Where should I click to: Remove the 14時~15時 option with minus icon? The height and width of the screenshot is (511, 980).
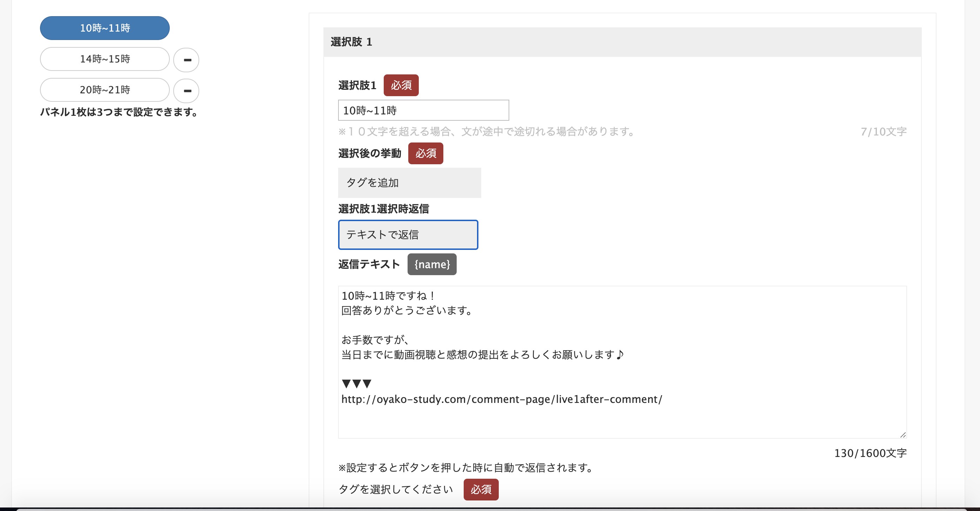(186, 60)
